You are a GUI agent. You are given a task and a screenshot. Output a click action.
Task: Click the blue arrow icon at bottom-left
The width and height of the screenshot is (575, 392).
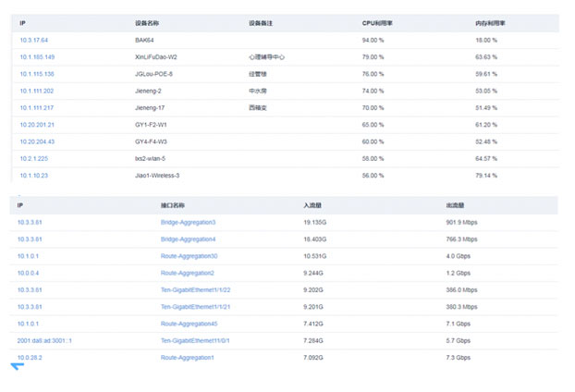coord(17,367)
